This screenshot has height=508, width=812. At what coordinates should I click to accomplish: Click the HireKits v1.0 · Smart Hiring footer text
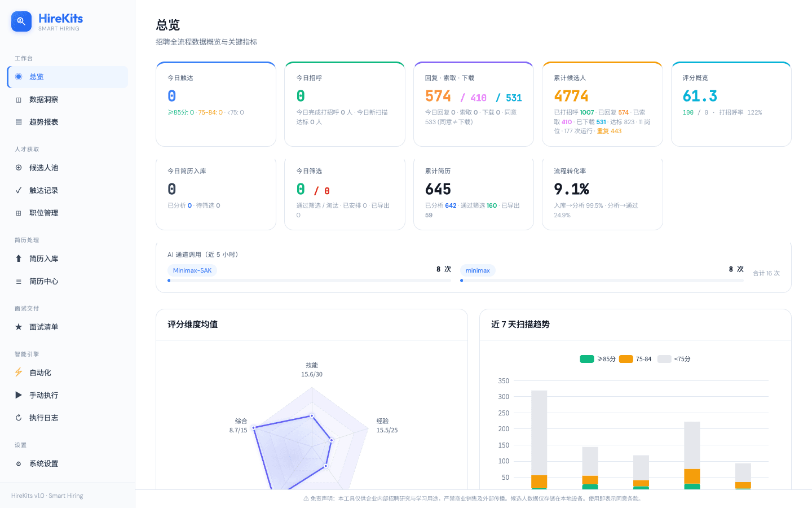[x=47, y=496]
